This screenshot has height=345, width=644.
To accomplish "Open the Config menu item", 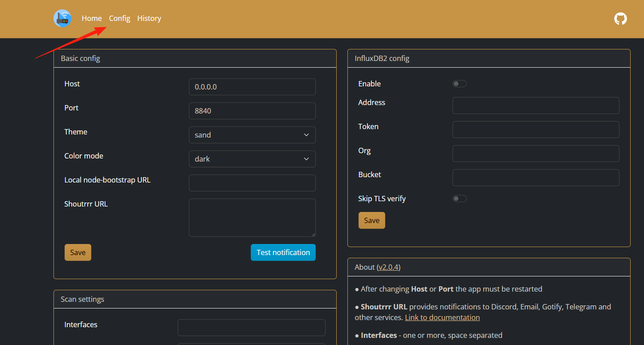I will (119, 18).
